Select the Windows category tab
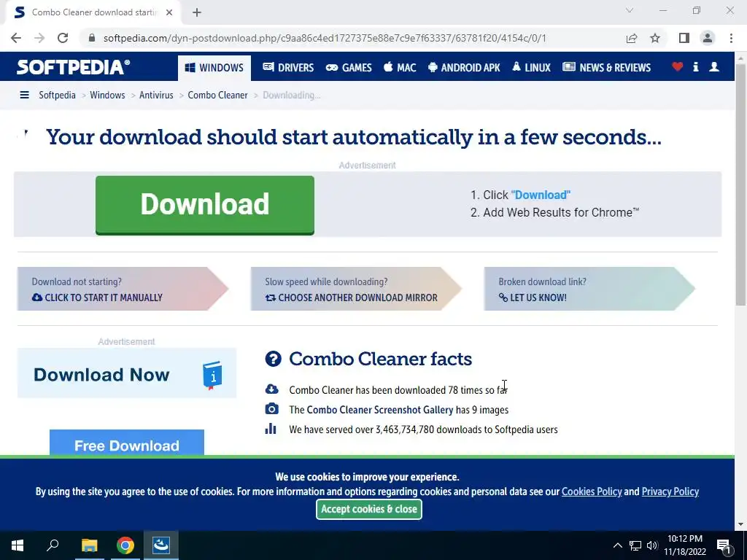Screen dimensions: 747x560 click(x=214, y=68)
